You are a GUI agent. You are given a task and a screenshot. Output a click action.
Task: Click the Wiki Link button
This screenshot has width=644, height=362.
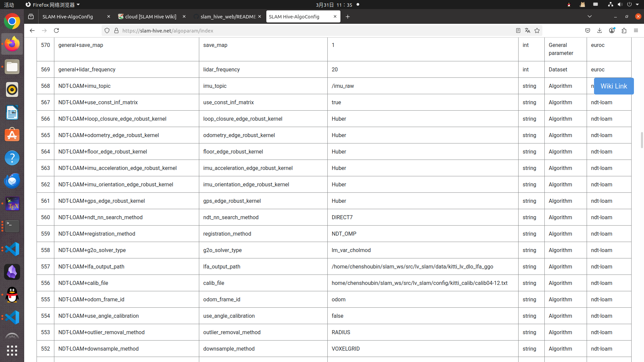pos(613,86)
